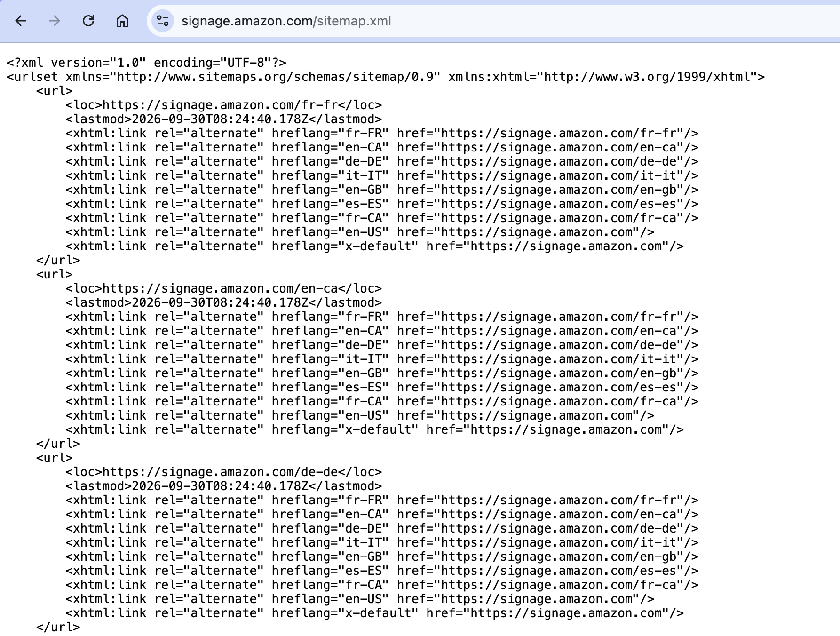Click the hreflang="en-GB" link in the en-ca url block
The image size is (840, 636).
click(382, 373)
